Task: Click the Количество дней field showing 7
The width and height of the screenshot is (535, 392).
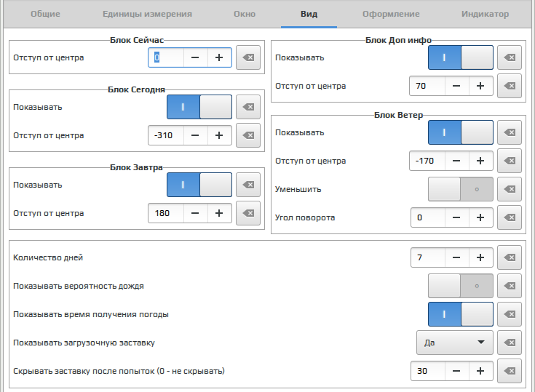Action: [x=428, y=257]
